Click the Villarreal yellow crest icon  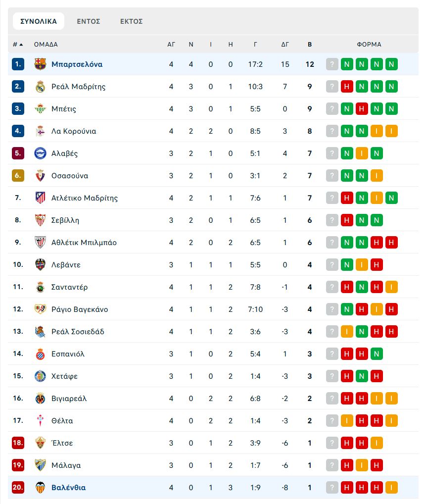[40, 398]
